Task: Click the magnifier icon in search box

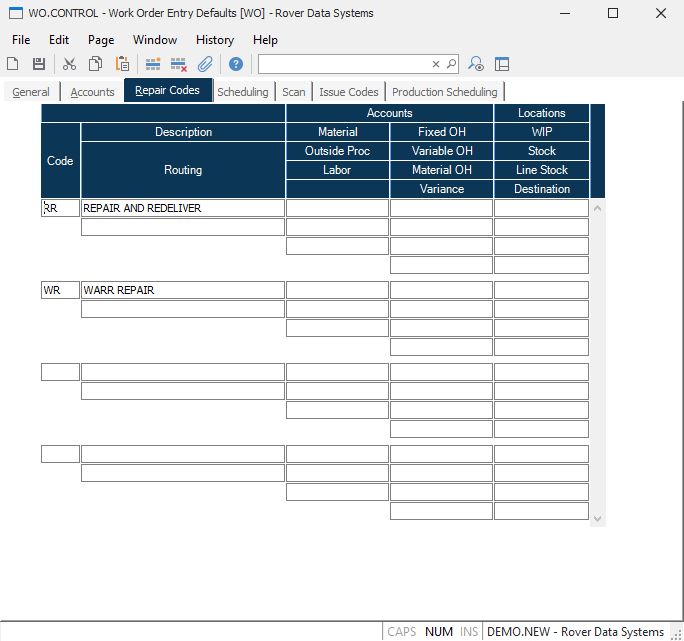Action: pyautogui.click(x=451, y=64)
